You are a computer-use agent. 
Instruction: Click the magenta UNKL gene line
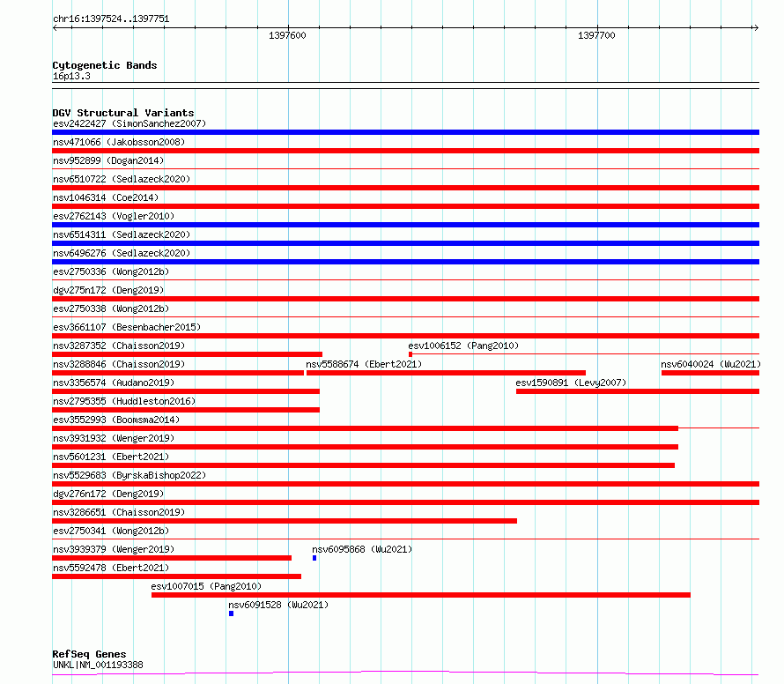coord(405,673)
